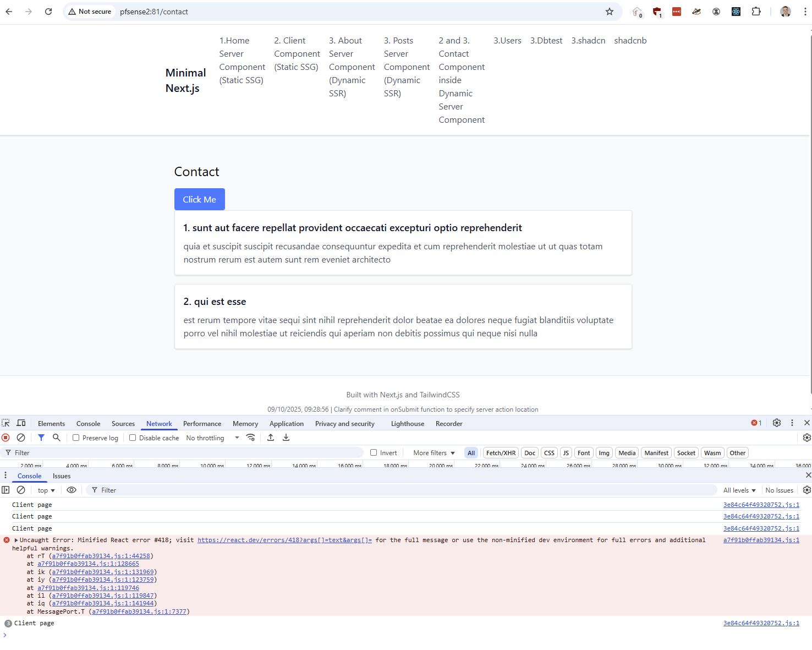Viewport: 812px width, 650px height.
Task: Enable the Preserve log checkbox
Action: (x=76, y=438)
